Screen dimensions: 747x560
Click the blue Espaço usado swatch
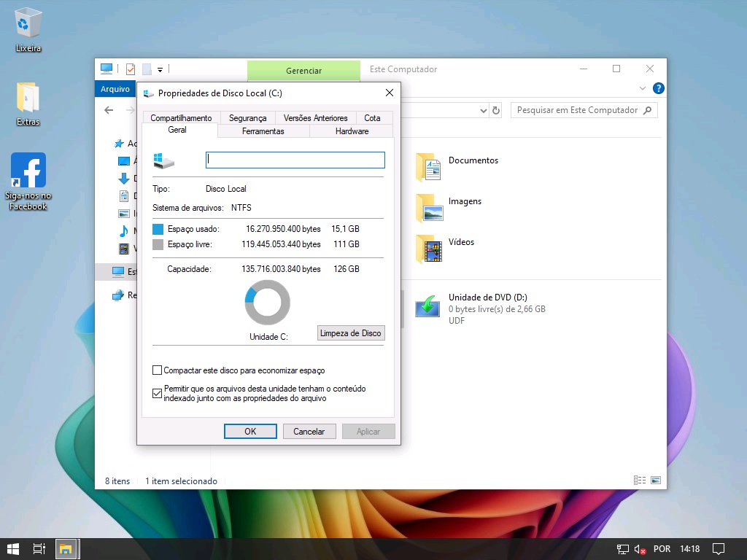point(158,229)
